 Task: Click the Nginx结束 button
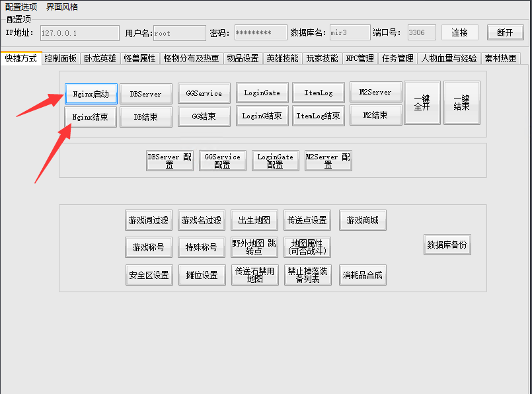[x=91, y=117]
